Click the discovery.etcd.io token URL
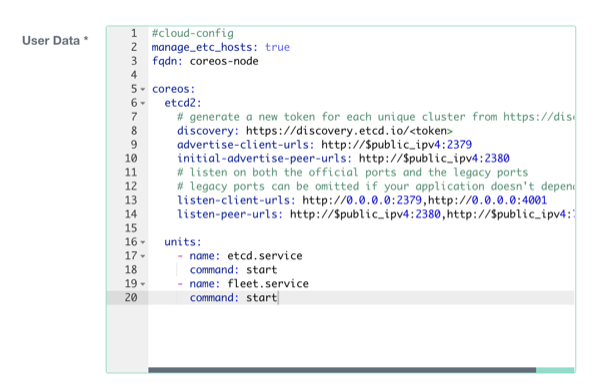 (x=349, y=131)
